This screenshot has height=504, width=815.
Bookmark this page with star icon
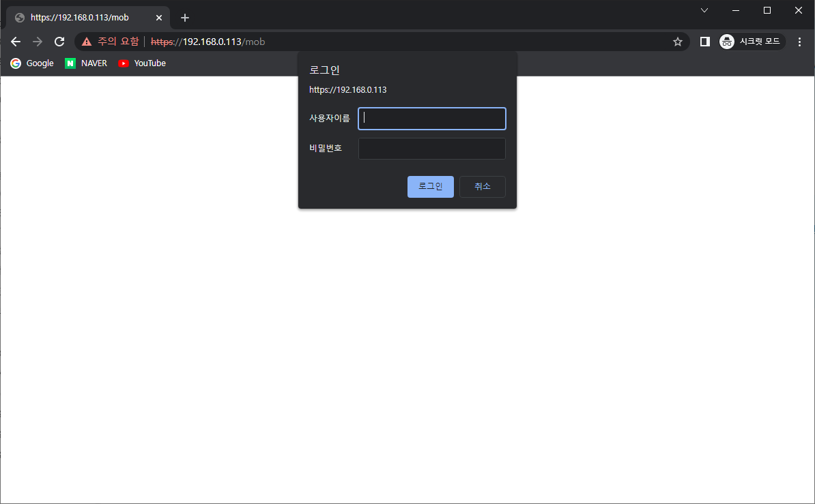pyautogui.click(x=677, y=42)
